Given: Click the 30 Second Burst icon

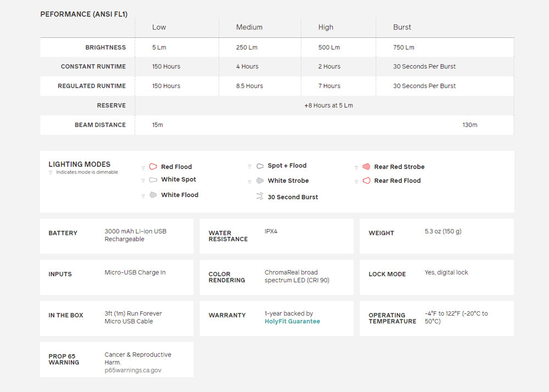Looking at the screenshot, I should (x=260, y=197).
